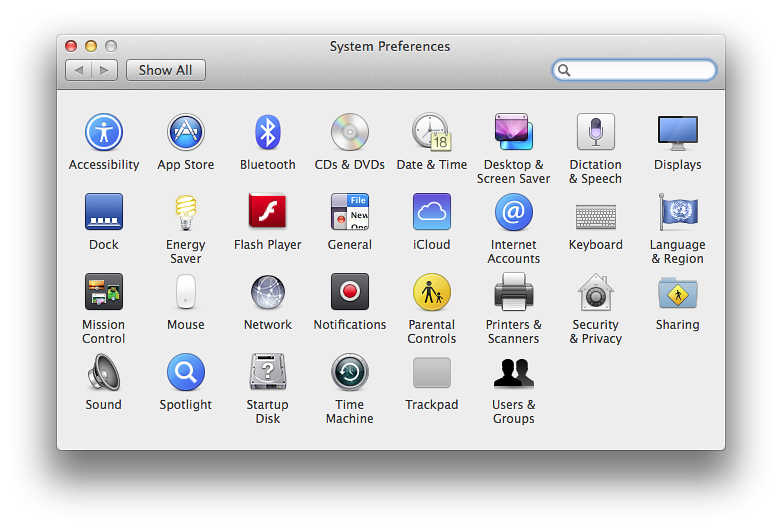Open iCloud settings

click(431, 212)
